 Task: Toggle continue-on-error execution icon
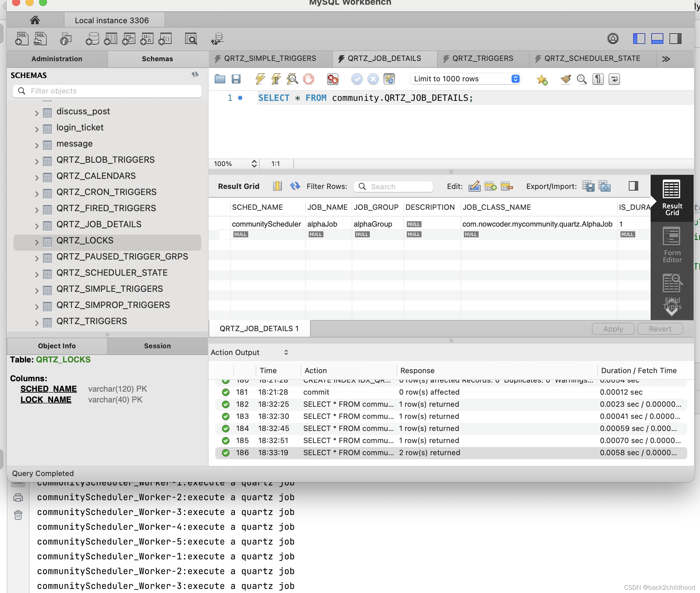pyautogui.click(x=333, y=79)
